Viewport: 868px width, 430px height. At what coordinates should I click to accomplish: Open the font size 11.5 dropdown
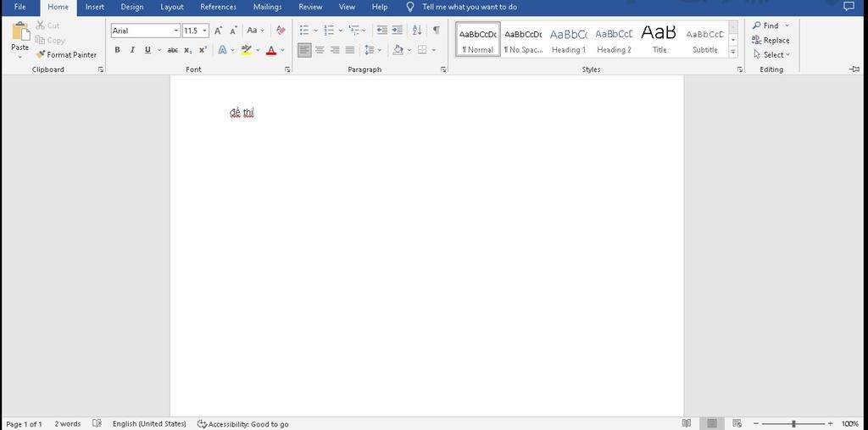point(205,31)
